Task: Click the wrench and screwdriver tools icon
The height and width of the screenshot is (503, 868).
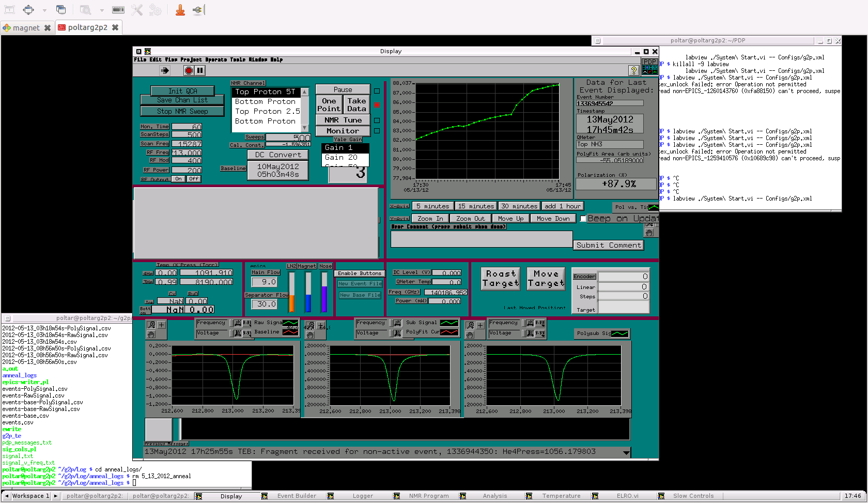Action: point(137,9)
